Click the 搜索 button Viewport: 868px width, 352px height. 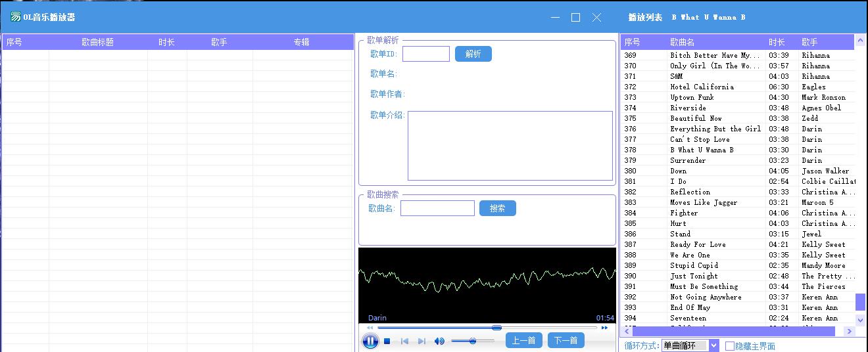tap(498, 208)
